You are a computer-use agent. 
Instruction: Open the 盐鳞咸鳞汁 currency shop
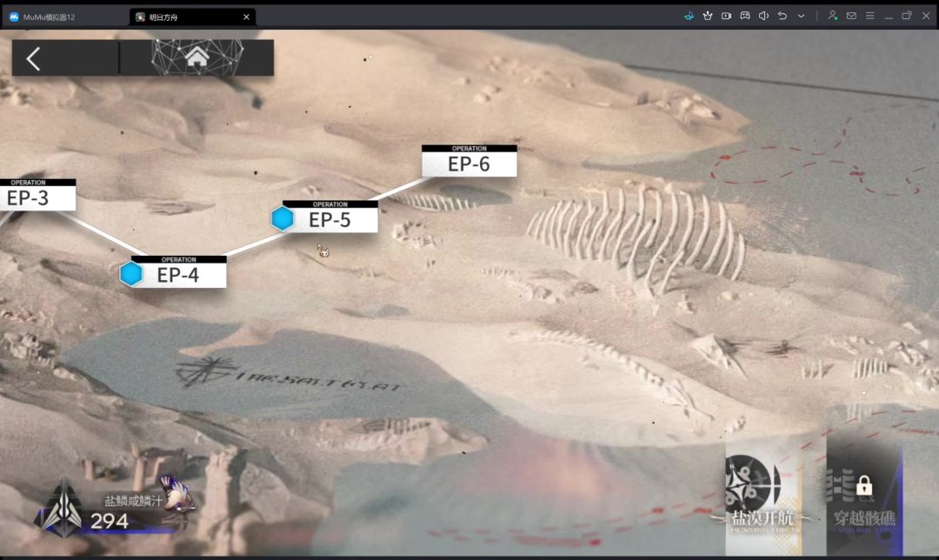click(114, 509)
